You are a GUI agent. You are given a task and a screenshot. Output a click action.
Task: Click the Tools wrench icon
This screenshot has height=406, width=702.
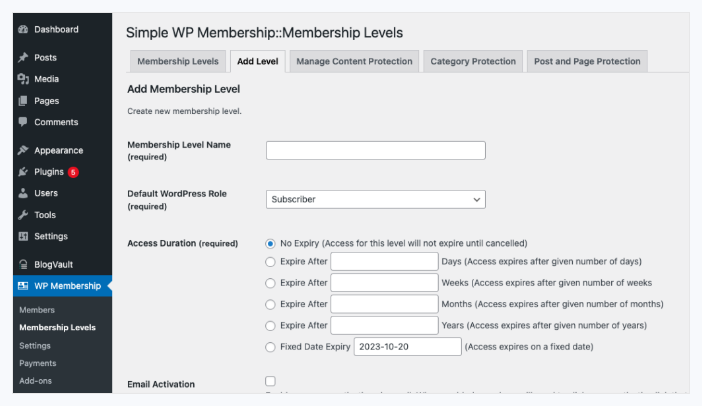coord(23,215)
